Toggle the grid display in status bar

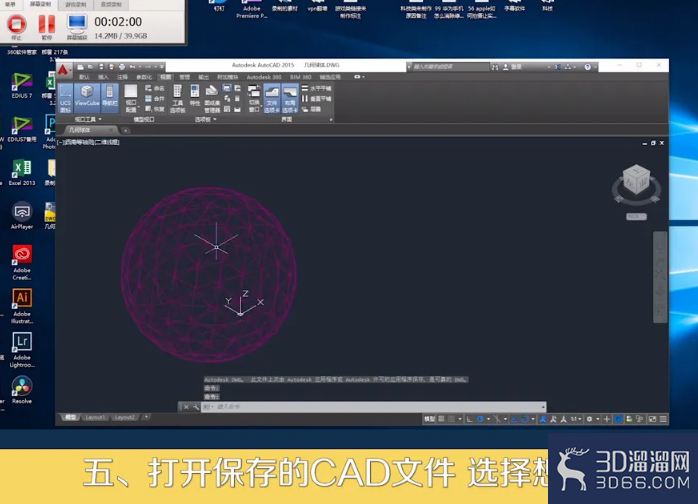[x=441, y=419]
